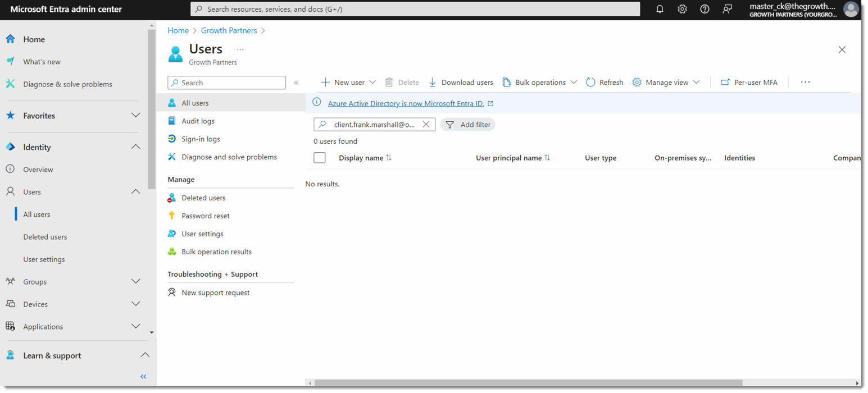Click the Password reset key icon
This screenshot has width=868, height=393.
pyautogui.click(x=172, y=216)
